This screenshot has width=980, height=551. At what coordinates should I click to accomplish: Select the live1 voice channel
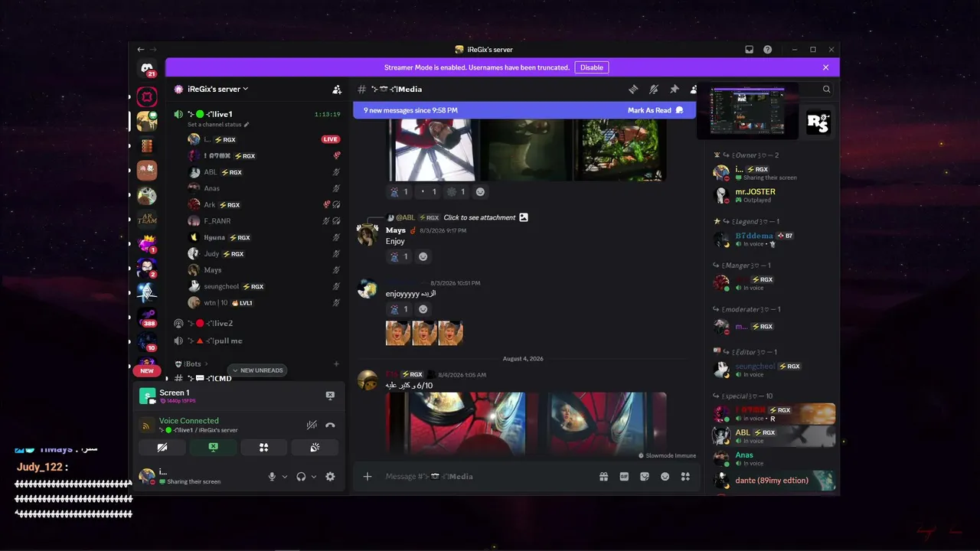(256, 114)
